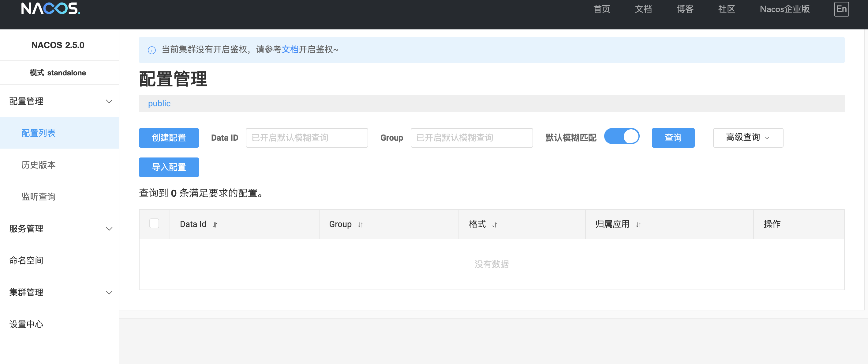868x364 pixels.
Task: Open the 高级查询 dropdown
Action: click(748, 138)
